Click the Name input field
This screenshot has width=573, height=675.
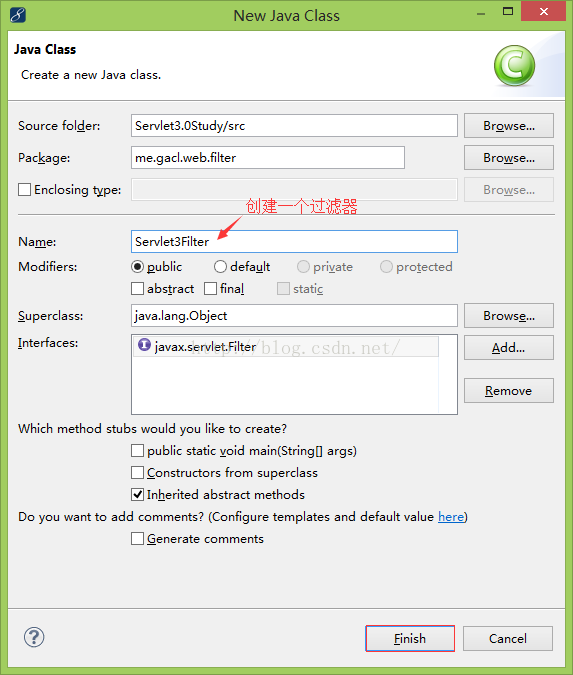click(294, 242)
